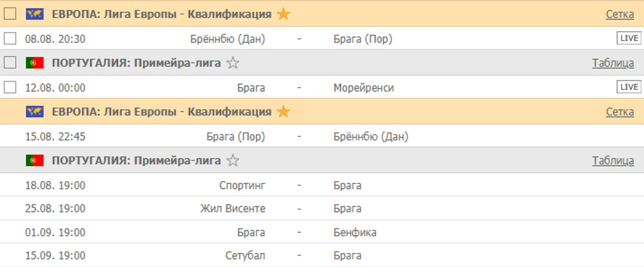This screenshot has width=644, height=267.
Task: Tick the first Португалия header checkbox
Action: 10,63
